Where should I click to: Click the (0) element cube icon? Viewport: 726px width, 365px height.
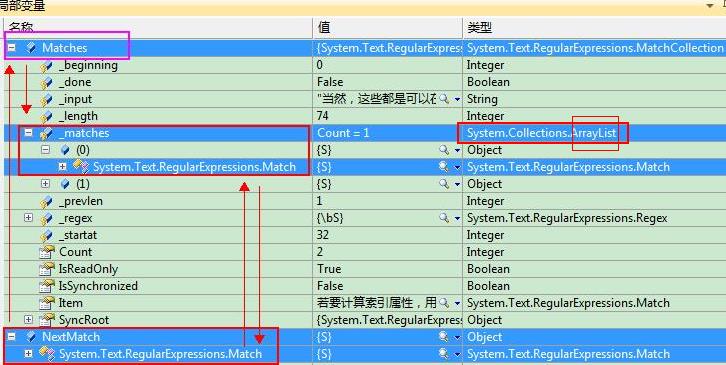[65, 150]
